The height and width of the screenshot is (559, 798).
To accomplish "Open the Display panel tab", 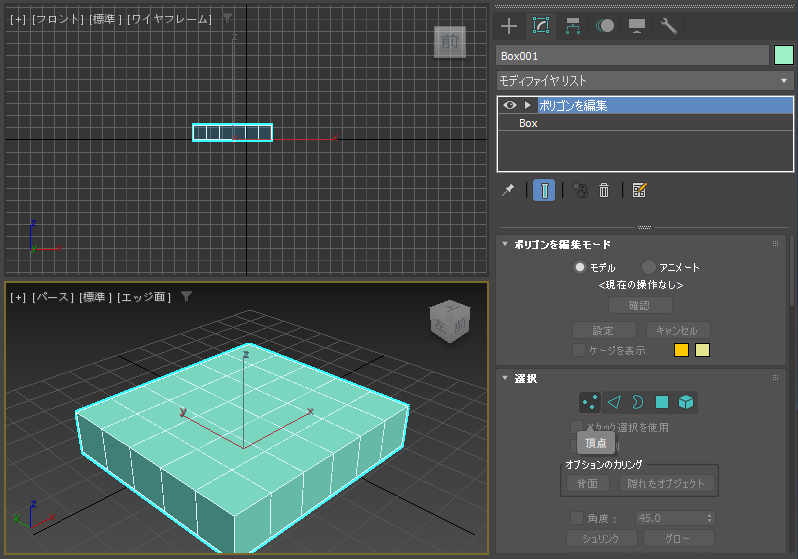I will (x=637, y=26).
